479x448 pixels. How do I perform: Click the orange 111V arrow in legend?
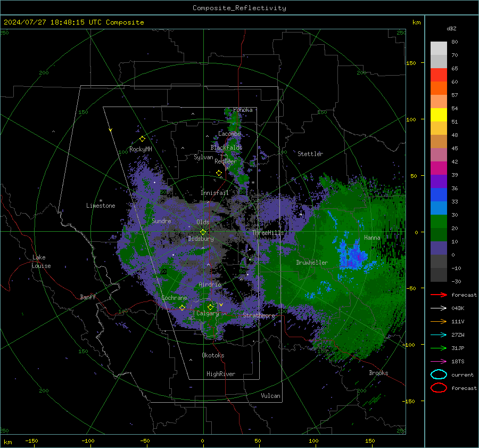pos(439,321)
